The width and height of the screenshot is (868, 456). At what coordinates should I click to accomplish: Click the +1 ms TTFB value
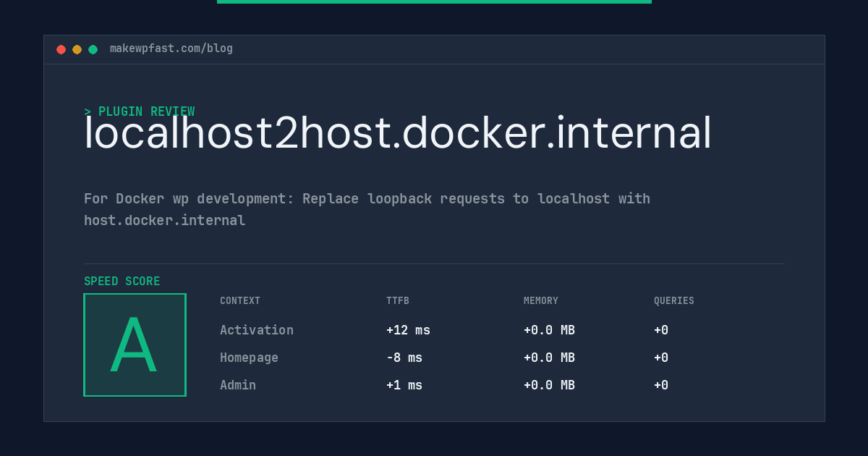tap(404, 385)
